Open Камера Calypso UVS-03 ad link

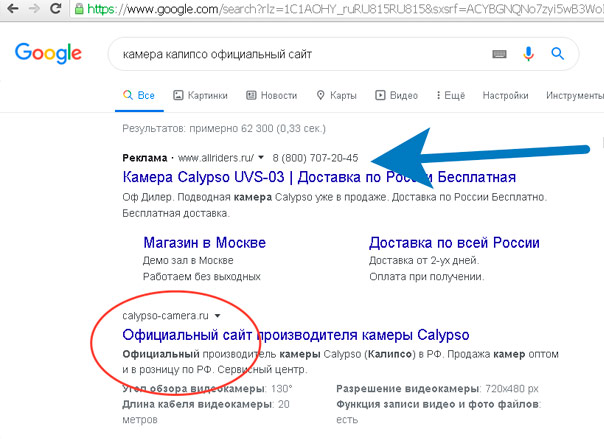coord(319,177)
